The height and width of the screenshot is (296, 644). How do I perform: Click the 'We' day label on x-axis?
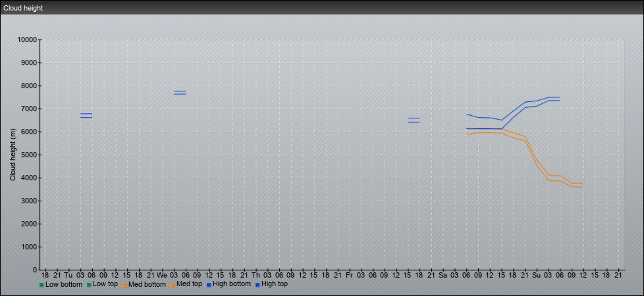point(162,275)
